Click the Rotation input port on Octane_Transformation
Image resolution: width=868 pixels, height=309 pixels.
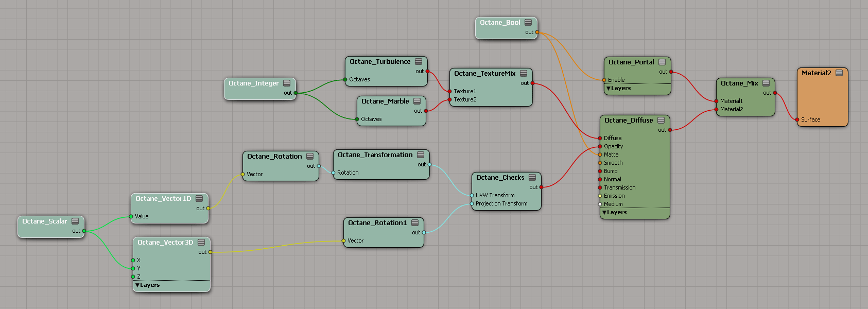(333, 173)
